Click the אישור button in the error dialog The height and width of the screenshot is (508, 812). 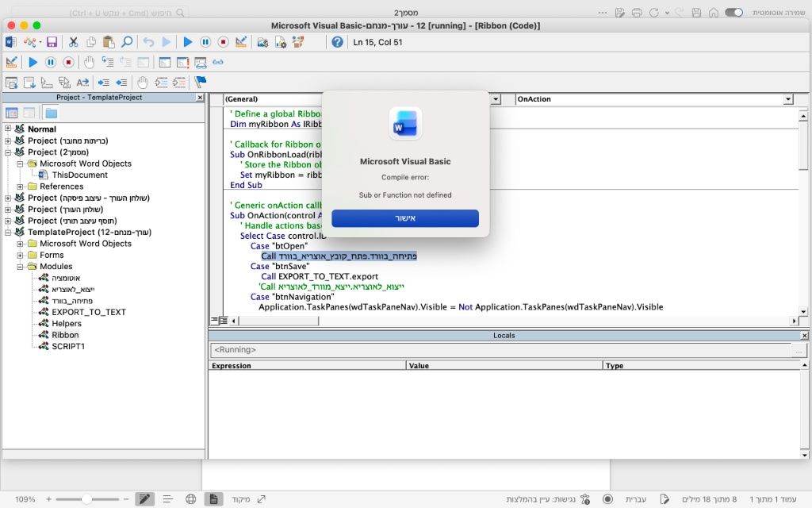(x=404, y=218)
